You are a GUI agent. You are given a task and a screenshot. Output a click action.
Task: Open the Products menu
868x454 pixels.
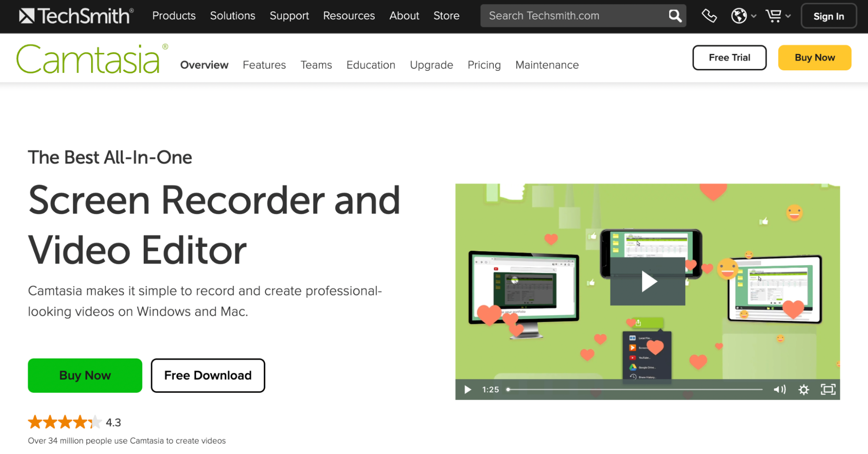click(174, 16)
